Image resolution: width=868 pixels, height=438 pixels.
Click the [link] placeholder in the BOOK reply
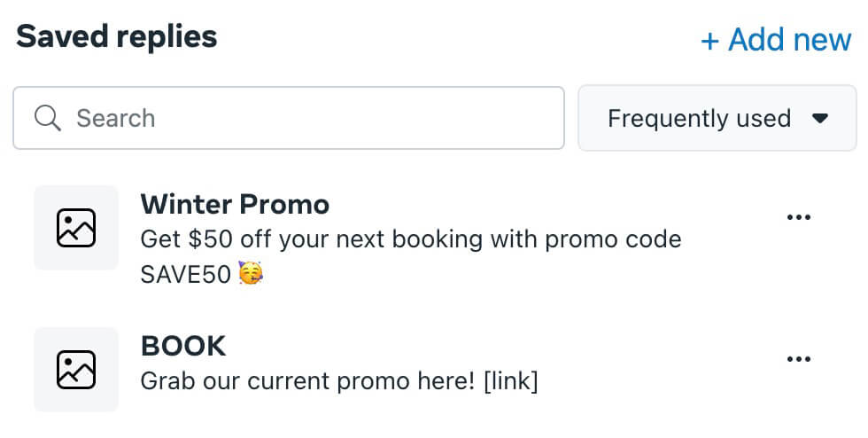pos(511,381)
